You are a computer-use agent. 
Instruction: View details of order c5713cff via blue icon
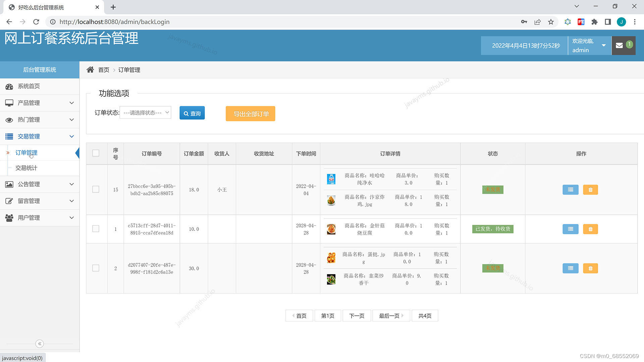pos(570,229)
